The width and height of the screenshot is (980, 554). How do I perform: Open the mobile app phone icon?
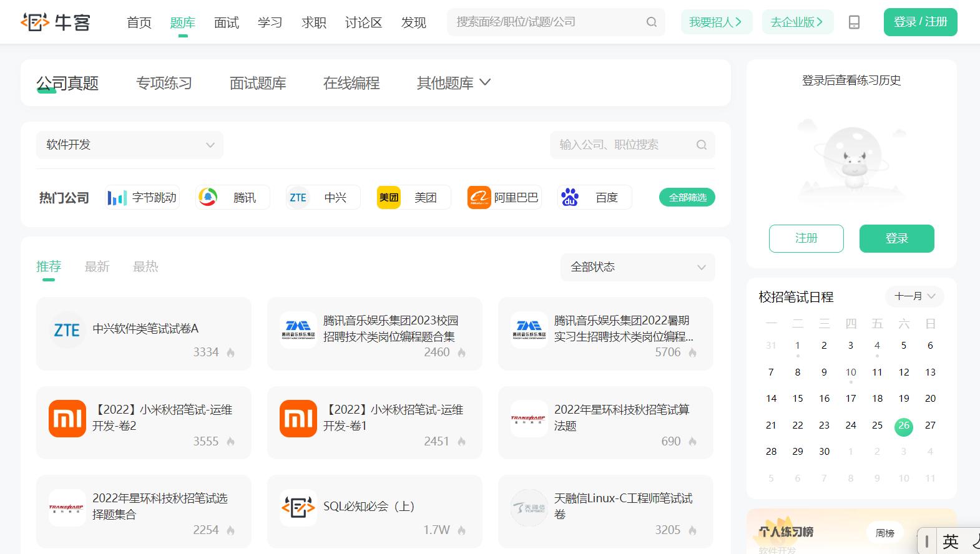pyautogui.click(x=854, y=22)
